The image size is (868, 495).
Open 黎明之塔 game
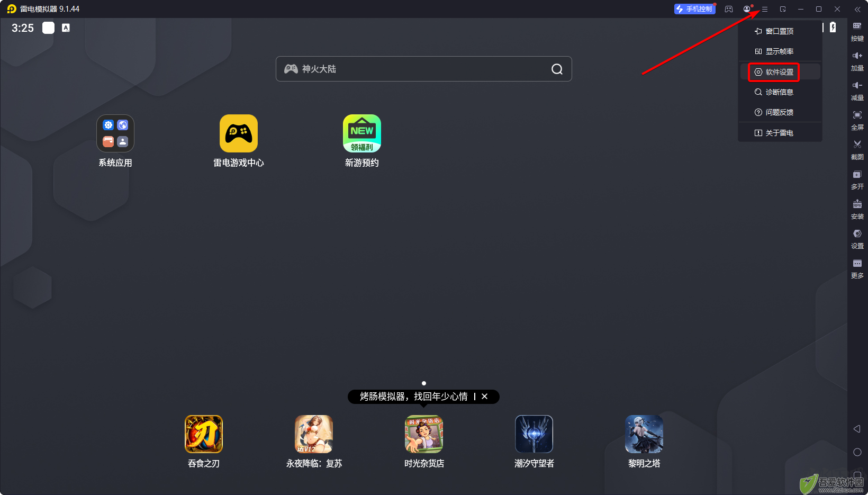644,442
